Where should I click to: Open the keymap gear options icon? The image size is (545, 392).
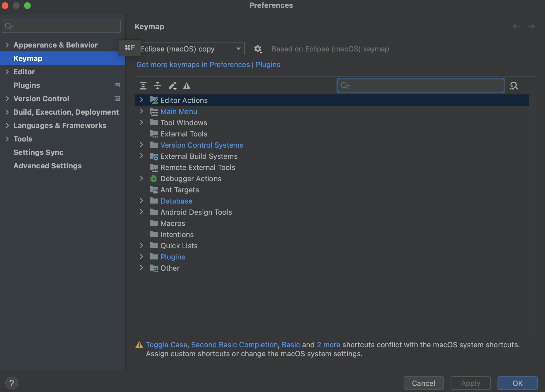coord(258,49)
